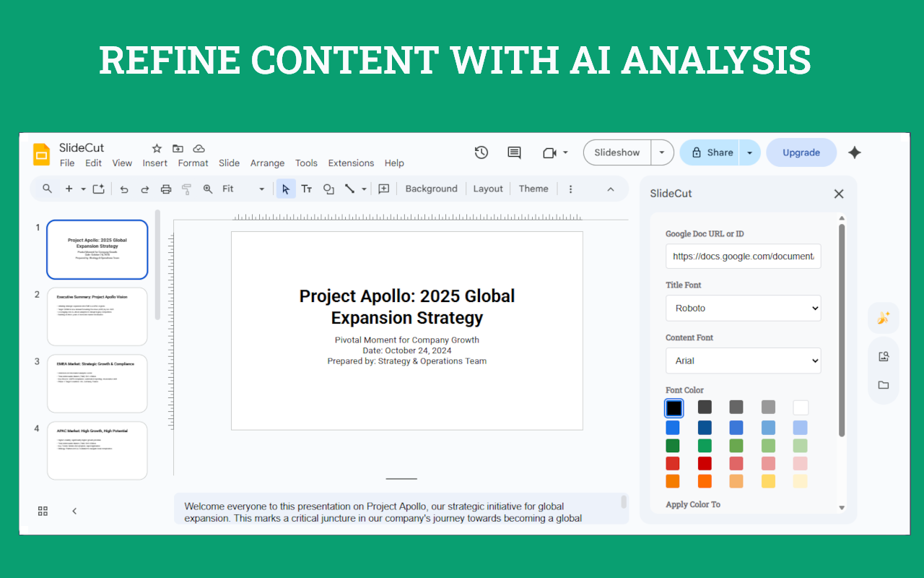This screenshot has height=578, width=924.
Task: Click the print icon
Action: (x=165, y=189)
